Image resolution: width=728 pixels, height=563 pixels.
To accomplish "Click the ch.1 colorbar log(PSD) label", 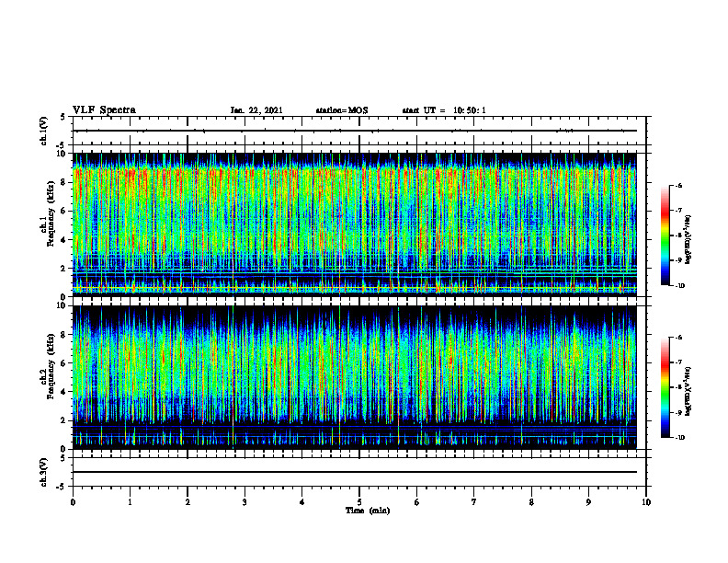I will tap(688, 239).
